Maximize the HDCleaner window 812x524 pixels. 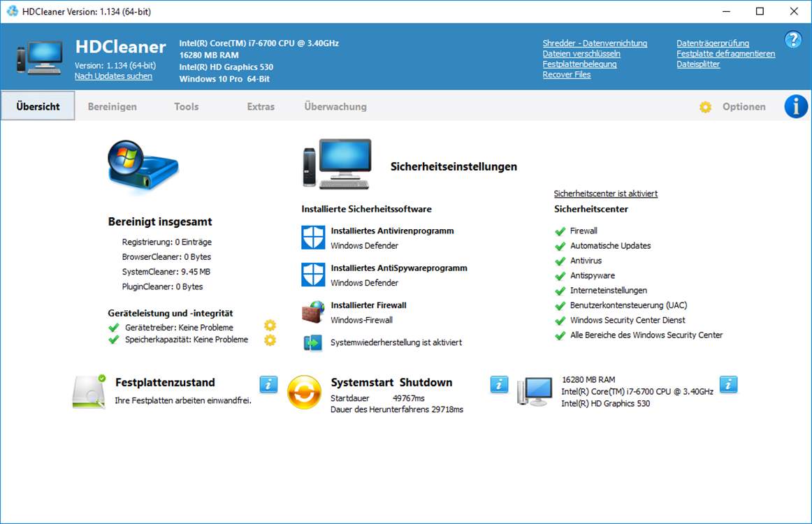click(x=760, y=11)
